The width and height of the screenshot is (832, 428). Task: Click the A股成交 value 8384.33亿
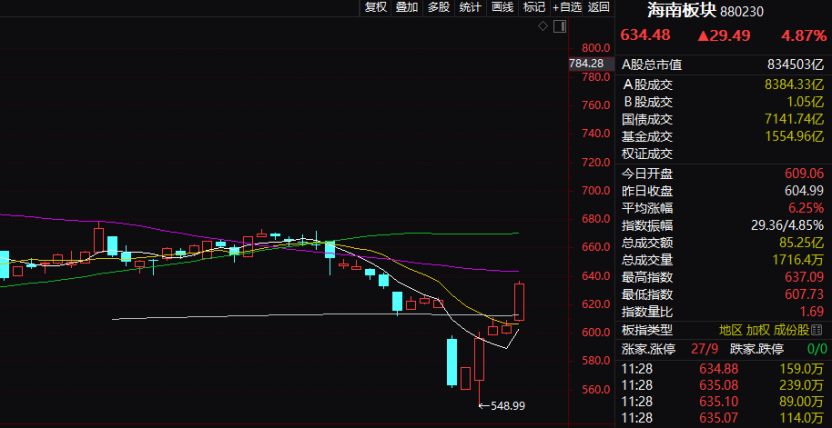click(794, 84)
